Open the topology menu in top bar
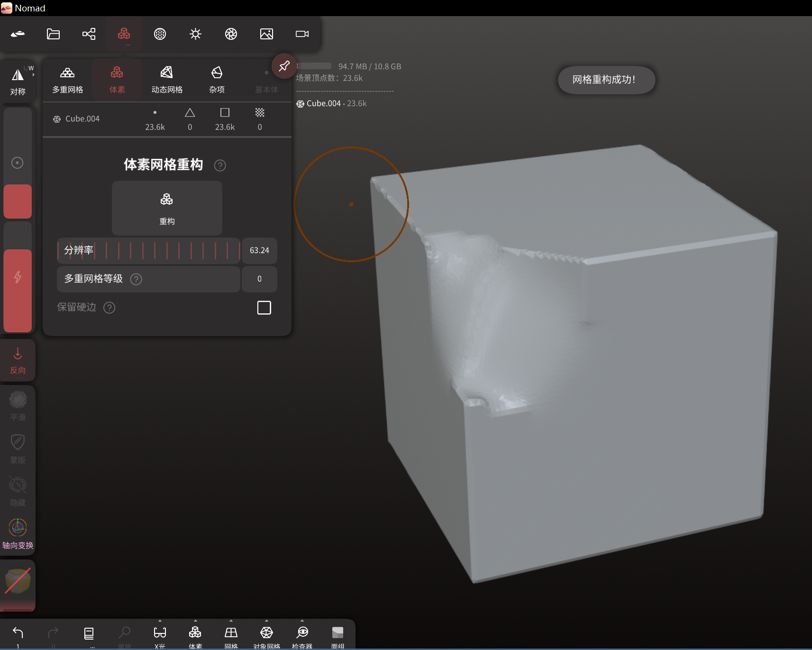Viewport: 812px width, 650px height. 124,34
